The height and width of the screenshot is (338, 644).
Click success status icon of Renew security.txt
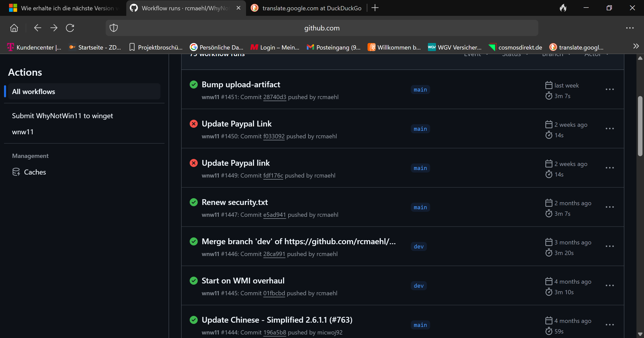click(194, 202)
